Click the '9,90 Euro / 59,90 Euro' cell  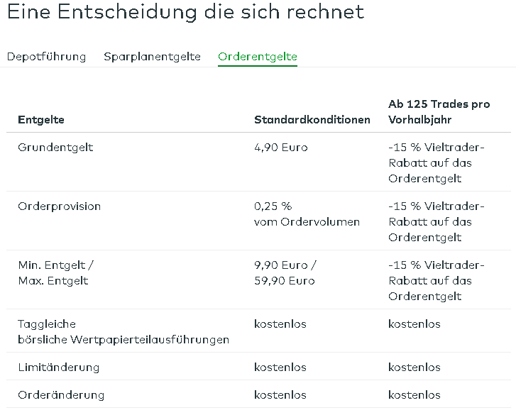pyautogui.click(x=285, y=273)
